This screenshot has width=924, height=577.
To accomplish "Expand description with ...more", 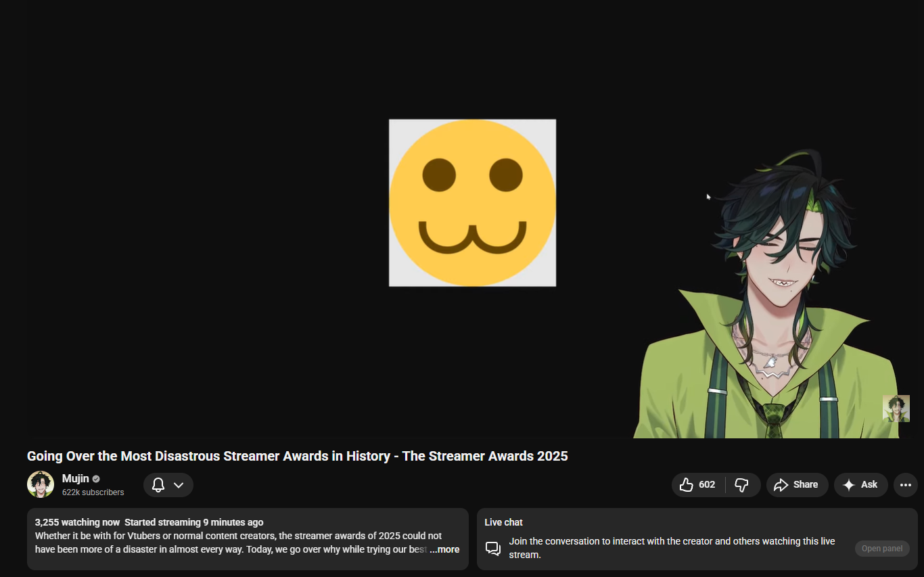I will [x=444, y=549].
